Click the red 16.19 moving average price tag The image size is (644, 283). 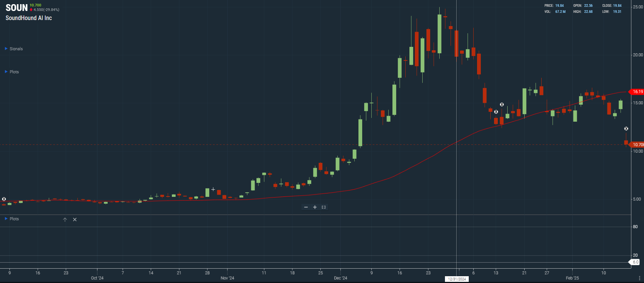tap(636, 92)
